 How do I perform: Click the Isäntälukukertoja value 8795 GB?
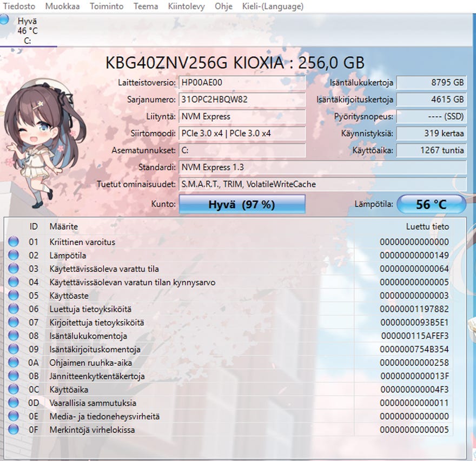point(431,83)
